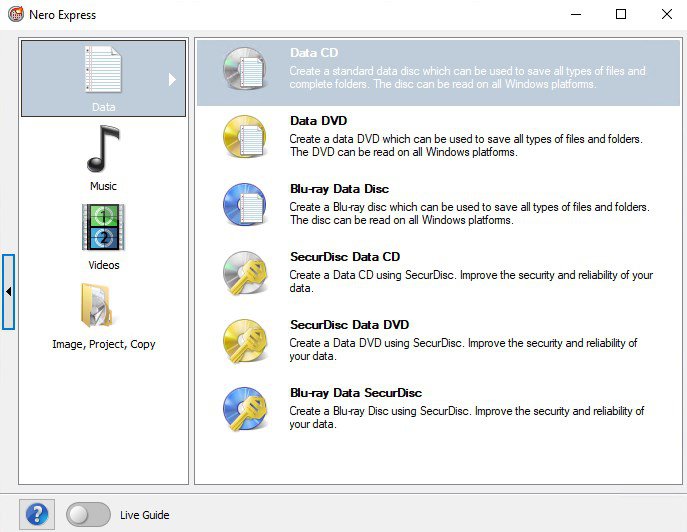Click the Blu-ray Data SecurDisc description text
Screen dimensions: 687x532
[467, 417]
